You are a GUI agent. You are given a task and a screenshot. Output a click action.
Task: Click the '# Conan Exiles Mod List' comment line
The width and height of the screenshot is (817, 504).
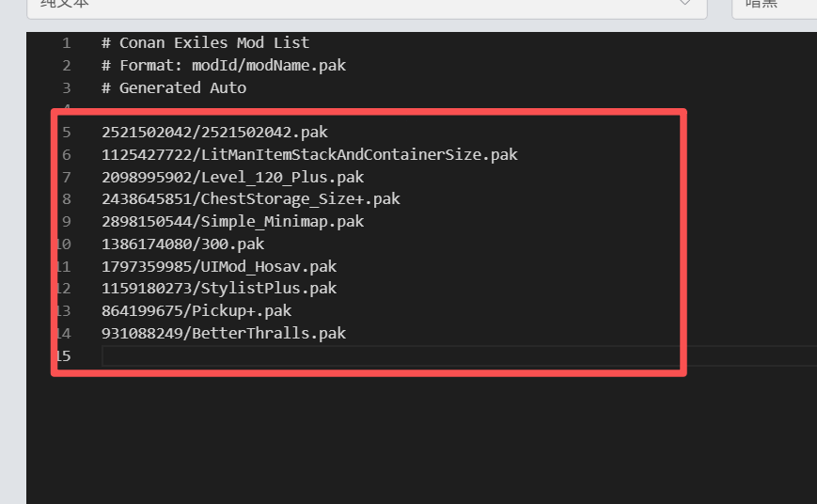pos(205,43)
